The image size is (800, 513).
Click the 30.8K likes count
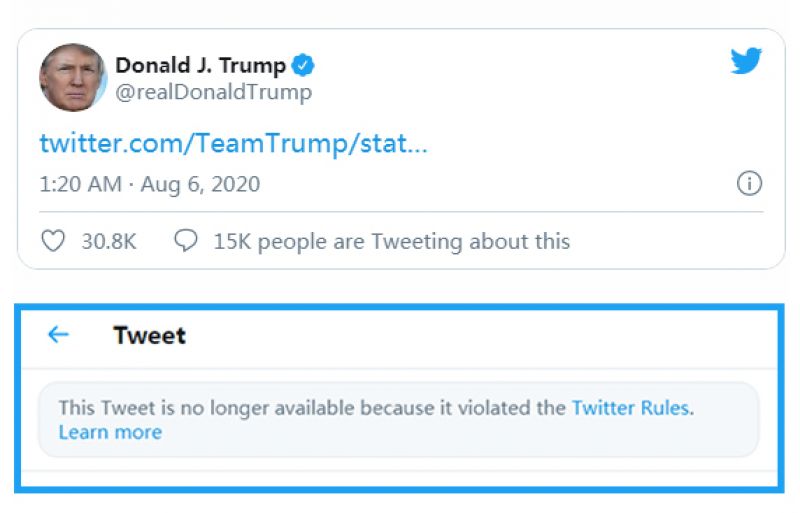(108, 241)
